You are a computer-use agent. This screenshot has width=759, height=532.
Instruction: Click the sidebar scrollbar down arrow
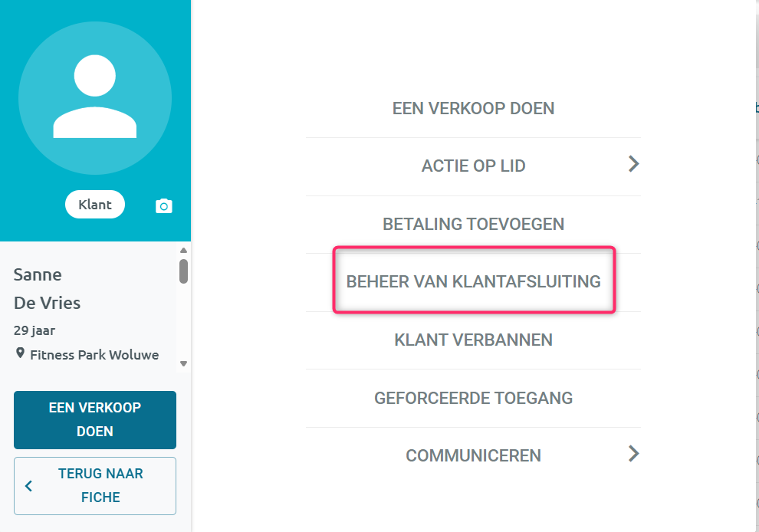pyautogui.click(x=183, y=363)
